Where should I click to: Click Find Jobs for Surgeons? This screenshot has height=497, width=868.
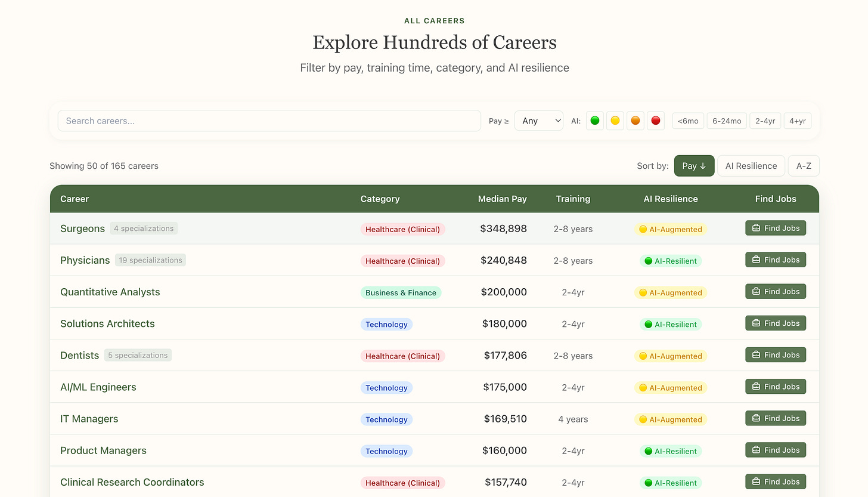(776, 228)
